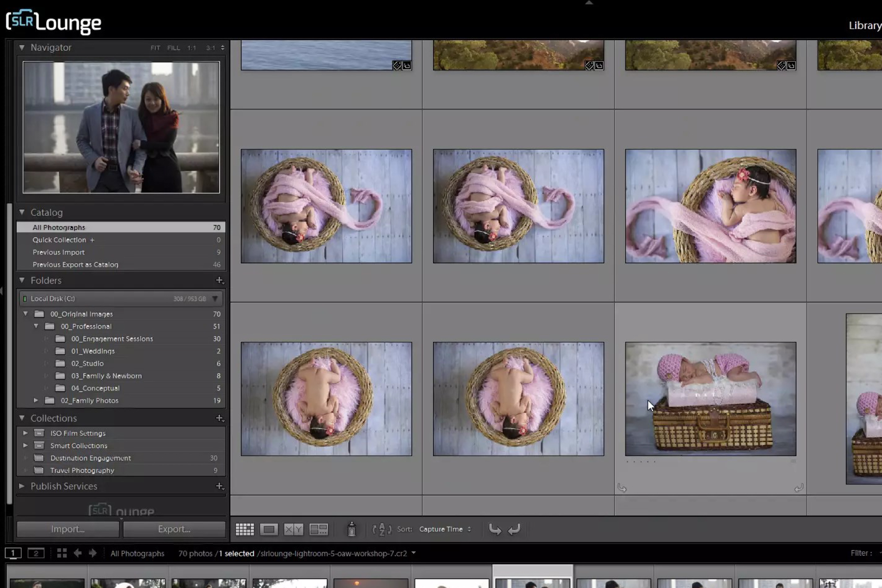Click filmstrip grid view shortcut icon
Screen dimensions: 882x588
coord(62,553)
